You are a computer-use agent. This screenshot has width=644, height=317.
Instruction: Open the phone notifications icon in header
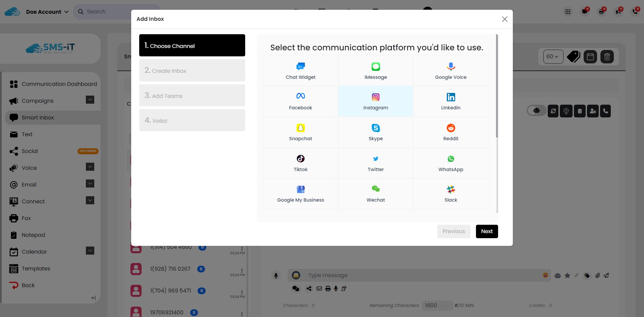[635, 12]
